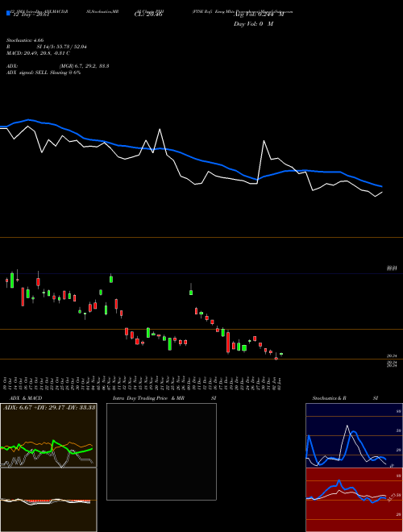This screenshot has width=403, height=532.
Task: Open the MACD histogram sub-panel
Action: (x=48, y=500)
